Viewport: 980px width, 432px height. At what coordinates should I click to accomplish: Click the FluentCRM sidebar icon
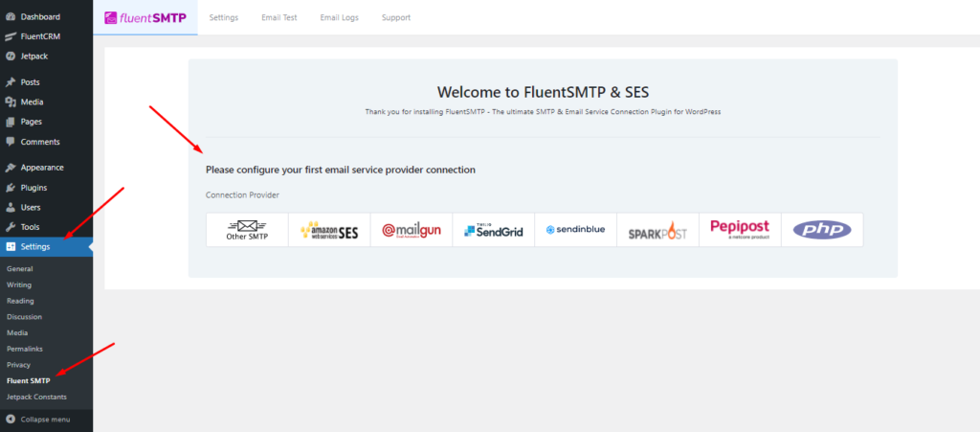pyautogui.click(x=10, y=36)
